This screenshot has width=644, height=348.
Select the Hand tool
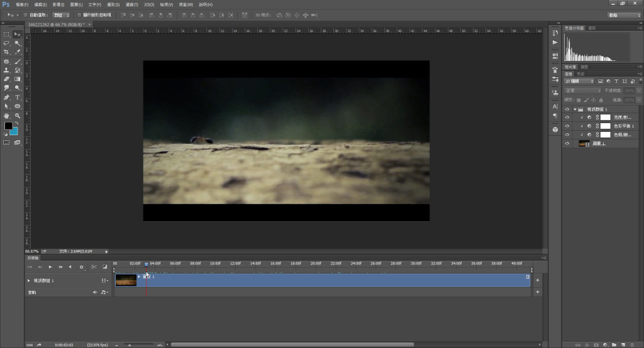click(6, 116)
